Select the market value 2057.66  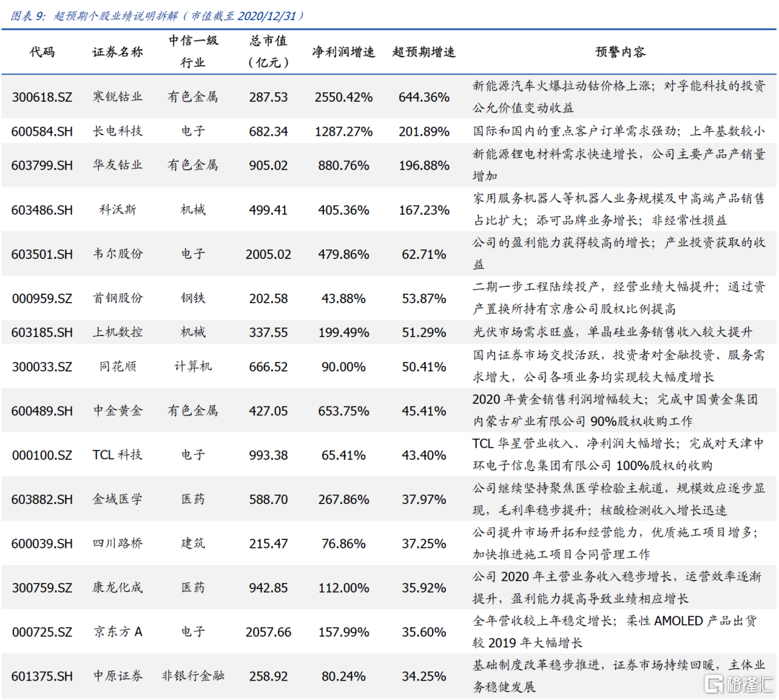pos(268,632)
